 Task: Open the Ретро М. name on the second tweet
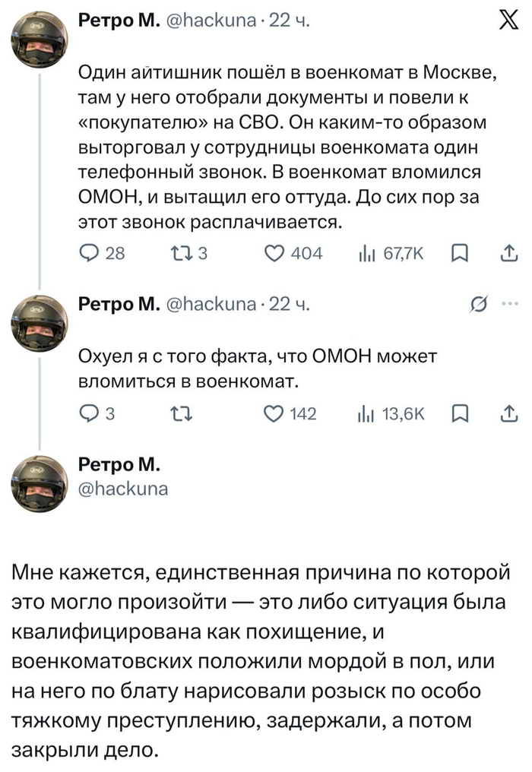pyautogui.click(x=119, y=305)
